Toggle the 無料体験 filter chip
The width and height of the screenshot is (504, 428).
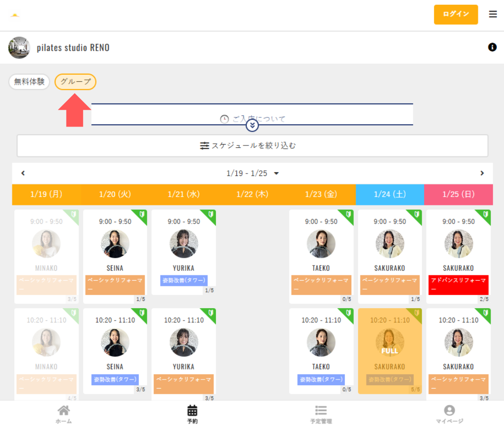pos(29,82)
